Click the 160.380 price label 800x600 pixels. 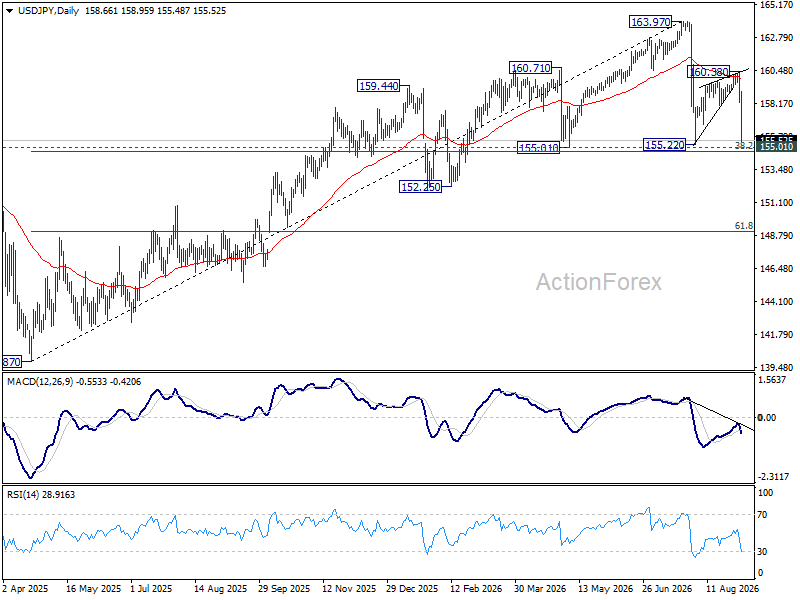[x=709, y=72]
